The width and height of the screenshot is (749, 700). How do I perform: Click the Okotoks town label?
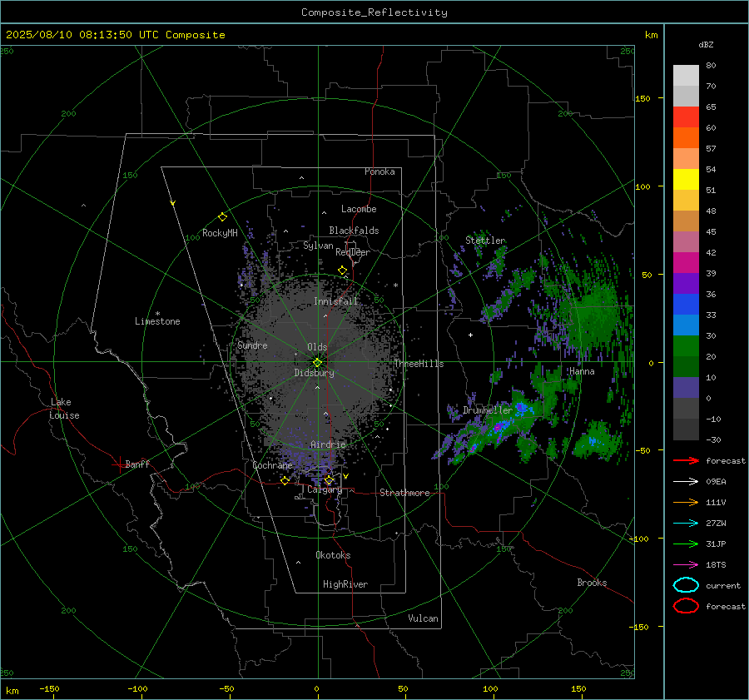coord(333,555)
